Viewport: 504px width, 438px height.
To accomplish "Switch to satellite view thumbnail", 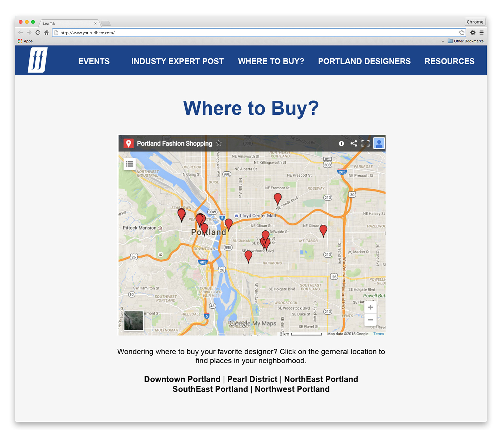I will (x=134, y=321).
